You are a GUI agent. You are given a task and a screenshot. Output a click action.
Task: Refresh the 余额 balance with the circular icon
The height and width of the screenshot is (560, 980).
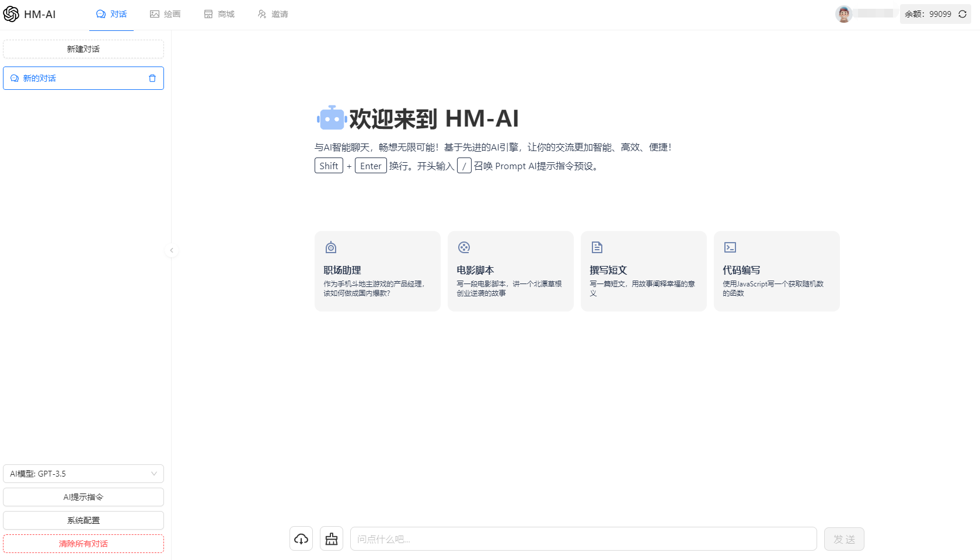[961, 13]
